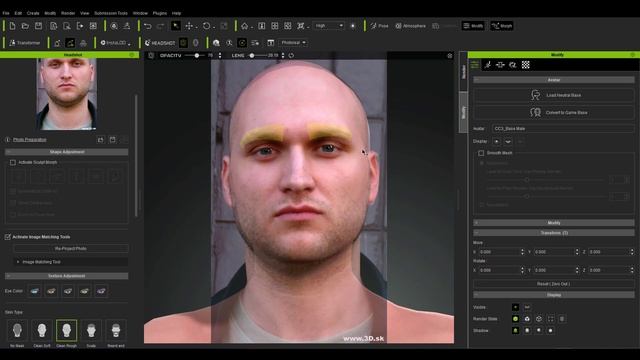
Task: Choose the Select object arrow tool
Action: (176, 26)
